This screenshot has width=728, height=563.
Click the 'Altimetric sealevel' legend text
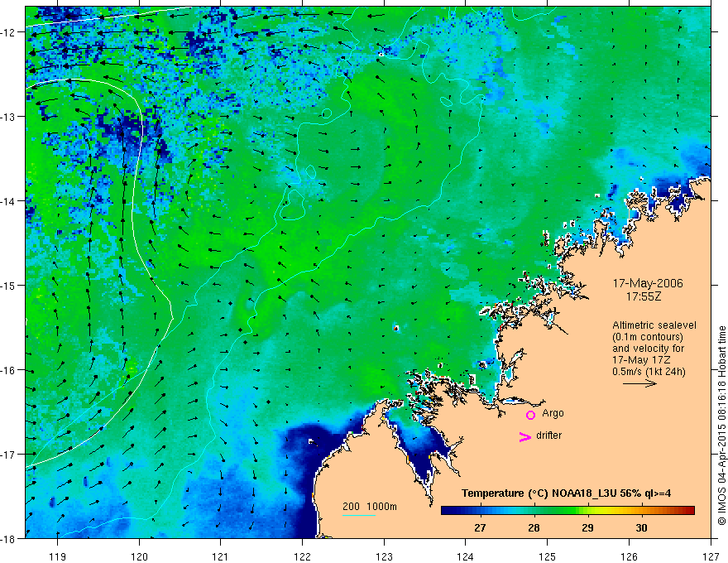click(654, 325)
